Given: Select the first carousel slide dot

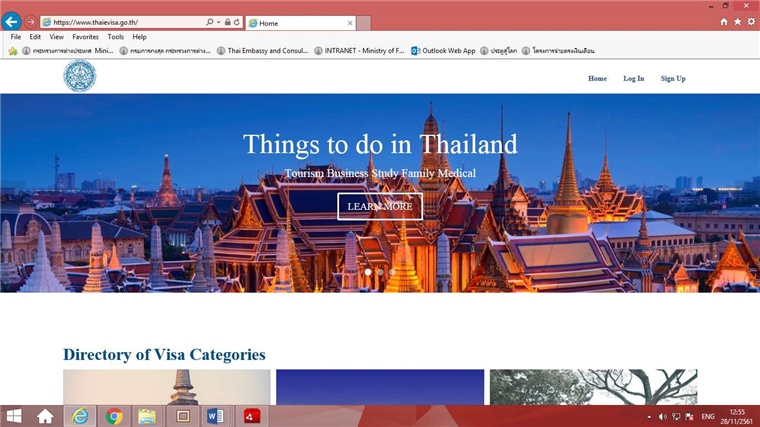Looking at the screenshot, I should [x=368, y=272].
